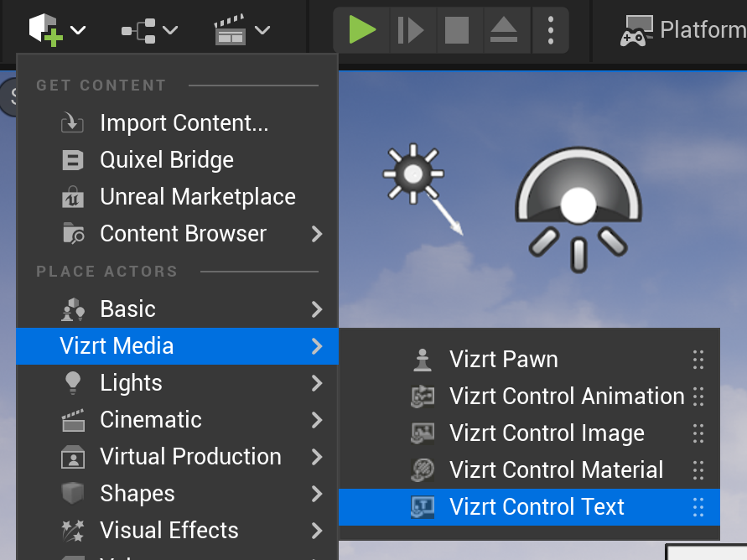747x560 pixels.
Task: Open the Blueprints dropdown in the toolbar
Action: 149,31
